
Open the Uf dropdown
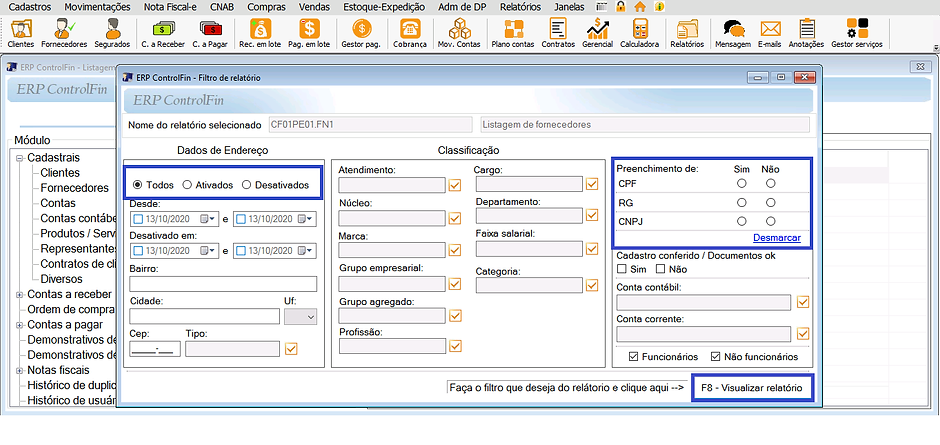(301, 316)
